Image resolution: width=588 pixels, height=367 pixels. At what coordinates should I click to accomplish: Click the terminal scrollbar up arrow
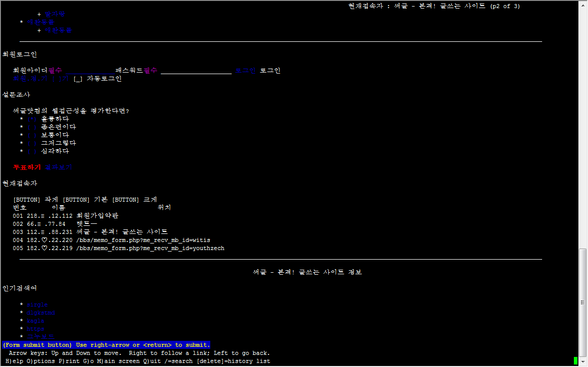pos(583,4)
